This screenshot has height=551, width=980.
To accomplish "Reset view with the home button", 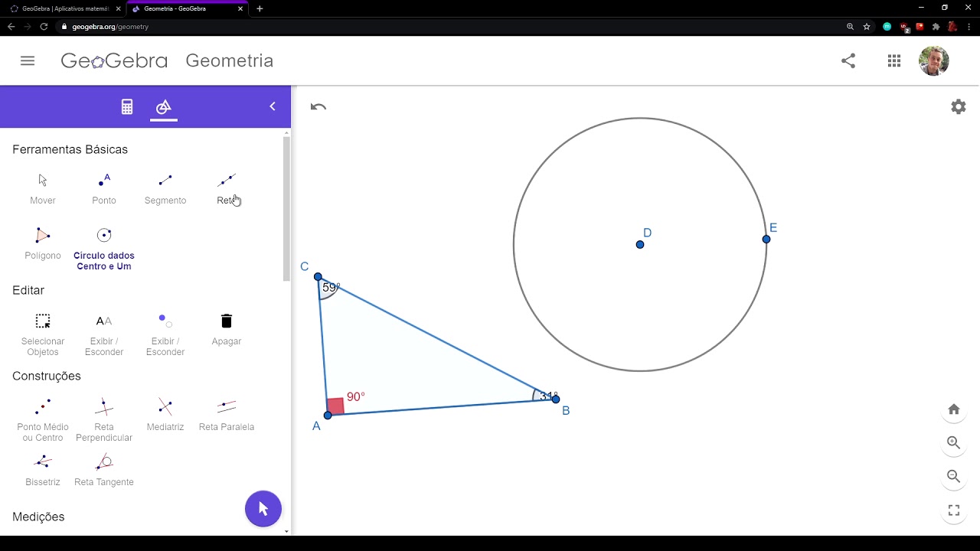I will tap(954, 409).
